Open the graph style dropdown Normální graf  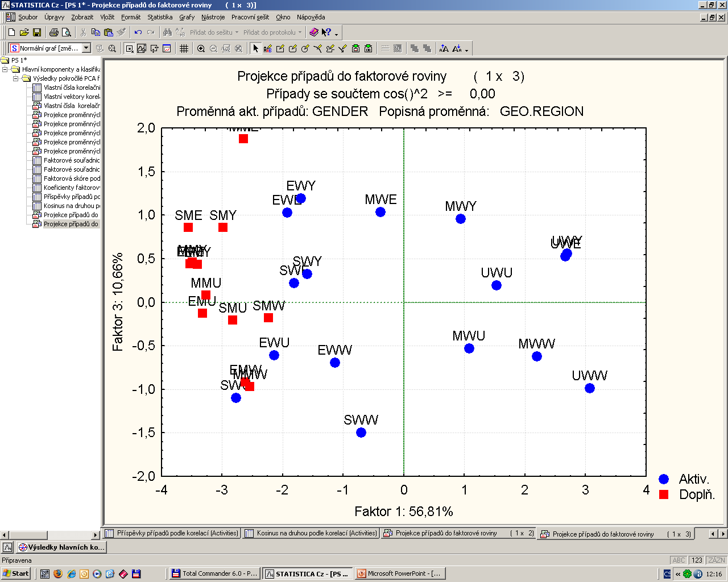coord(86,48)
